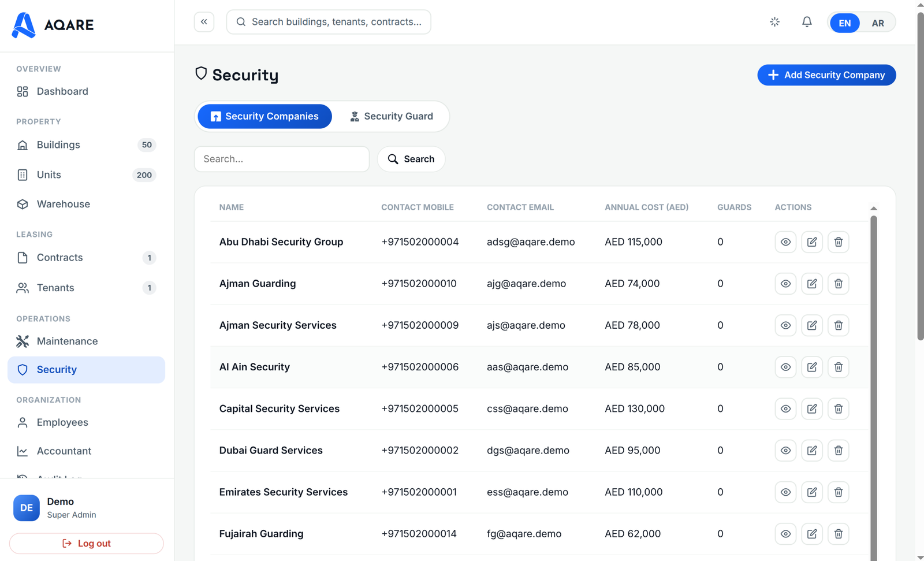Image resolution: width=924 pixels, height=561 pixels.
Task: Click Add Security Company button
Action: click(x=826, y=75)
